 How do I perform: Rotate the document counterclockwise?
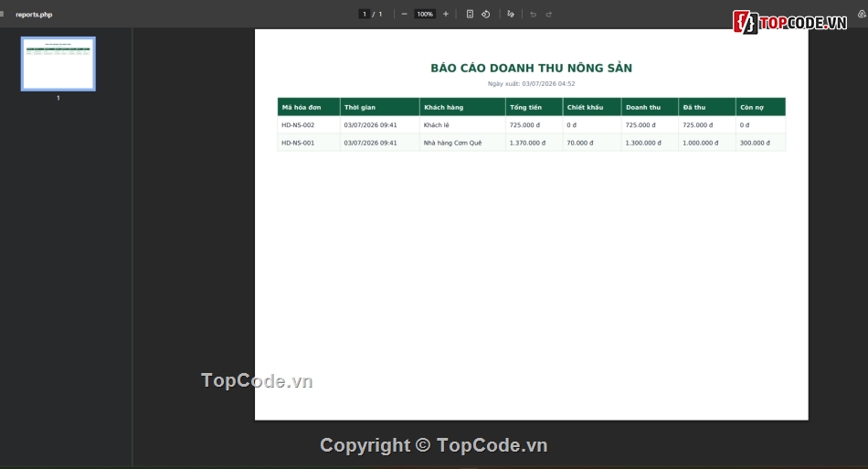pos(485,14)
